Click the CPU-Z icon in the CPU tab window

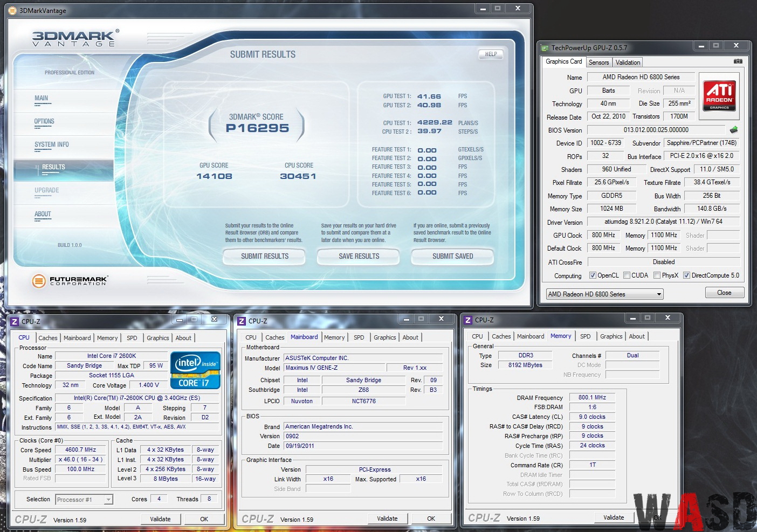[x=15, y=322]
